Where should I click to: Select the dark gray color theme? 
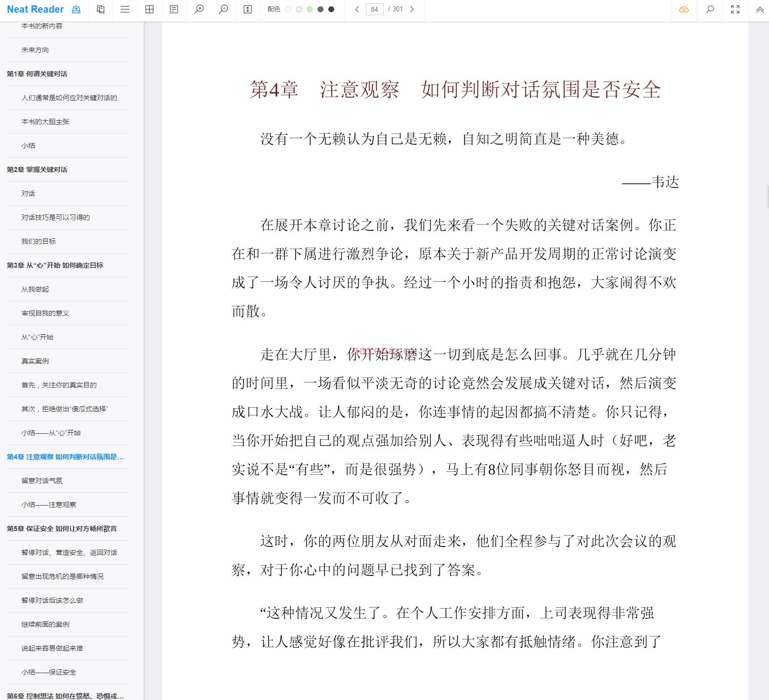(x=320, y=9)
